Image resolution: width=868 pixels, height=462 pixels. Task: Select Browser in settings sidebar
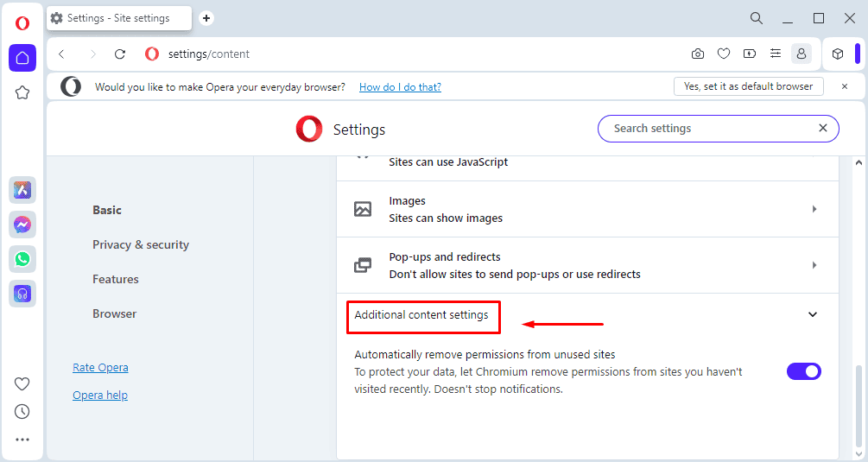coord(114,313)
